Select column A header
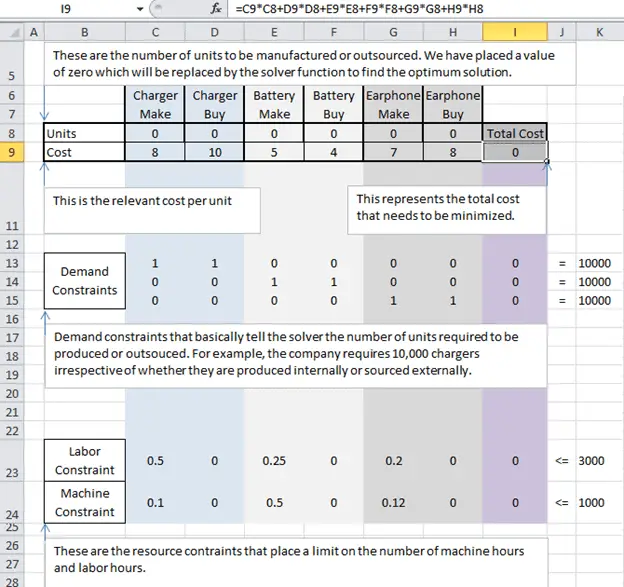624x587 pixels. point(34,32)
